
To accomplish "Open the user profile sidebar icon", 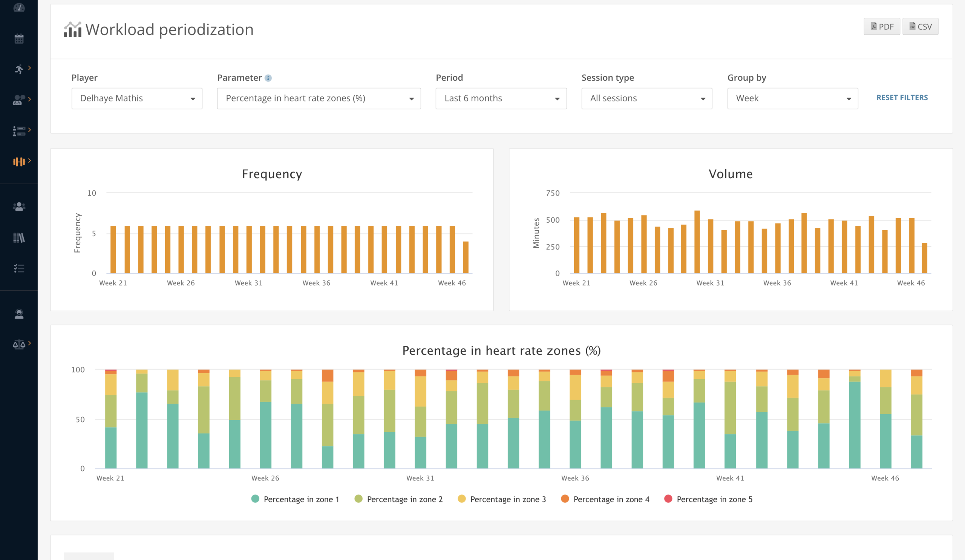I will tap(19, 314).
